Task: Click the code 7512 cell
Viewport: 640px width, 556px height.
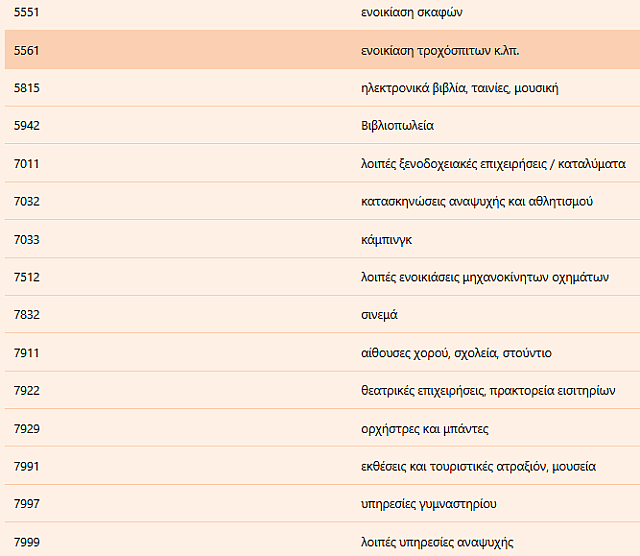Action: pos(27,277)
